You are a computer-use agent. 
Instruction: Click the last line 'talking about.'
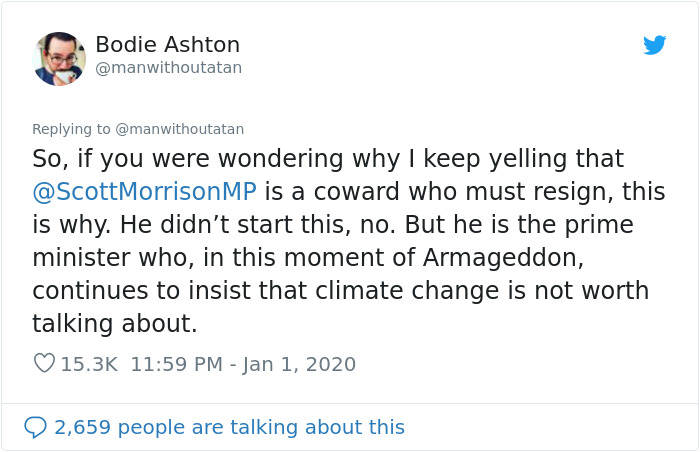click(x=115, y=324)
